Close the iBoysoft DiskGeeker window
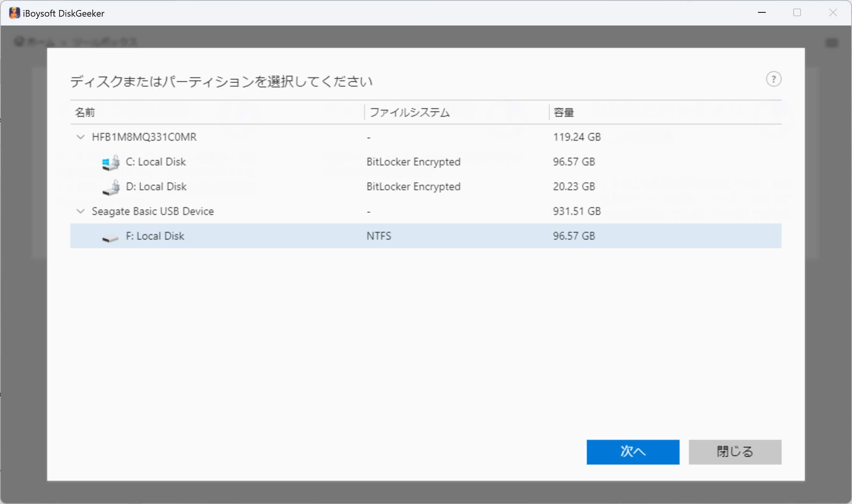Viewport: 852px width, 504px height. tap(833, 13)
